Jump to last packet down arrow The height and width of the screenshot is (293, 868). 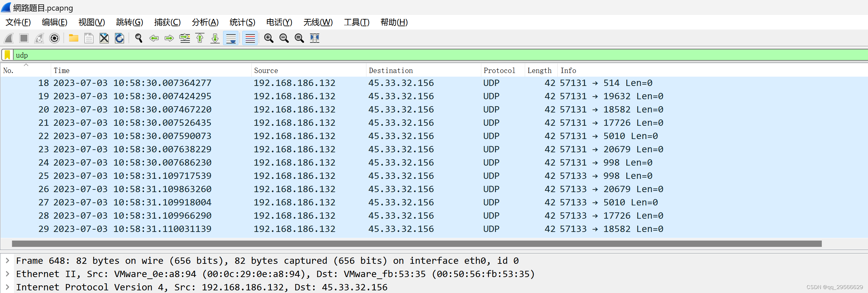pyautogui.click(x=215, y=38)
